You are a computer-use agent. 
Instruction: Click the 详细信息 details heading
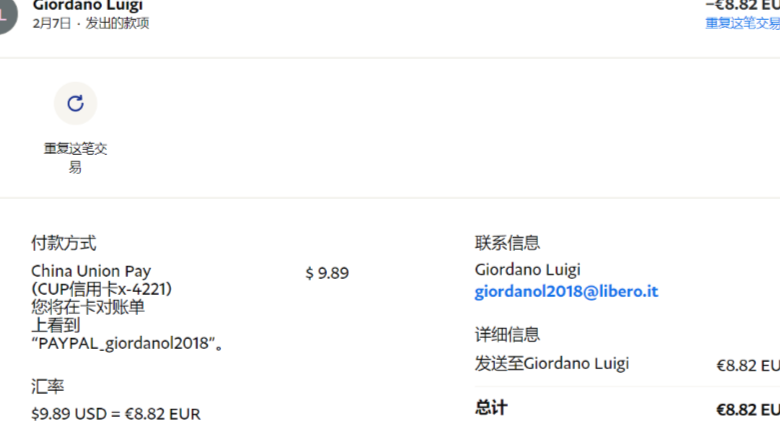507,335
